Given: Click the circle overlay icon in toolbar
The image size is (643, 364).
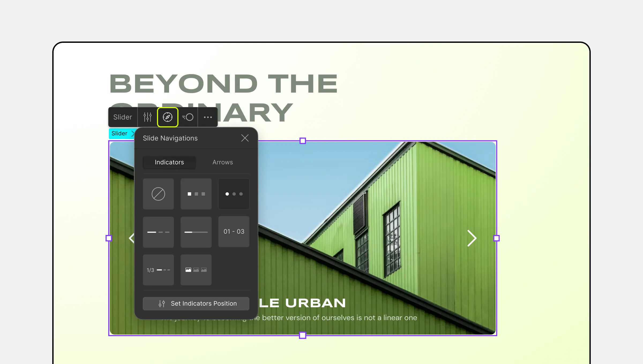Looking at the screenshot, I should 188,117.
